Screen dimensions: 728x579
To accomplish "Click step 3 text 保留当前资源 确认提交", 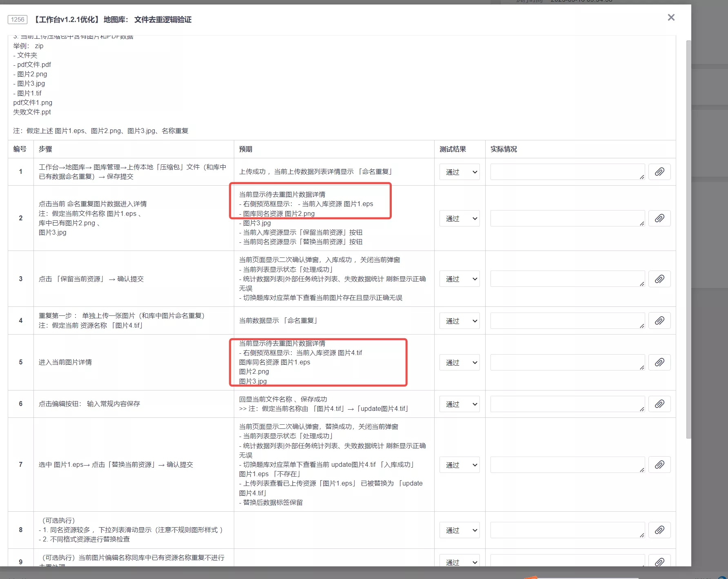I will [x=91, y=279].
